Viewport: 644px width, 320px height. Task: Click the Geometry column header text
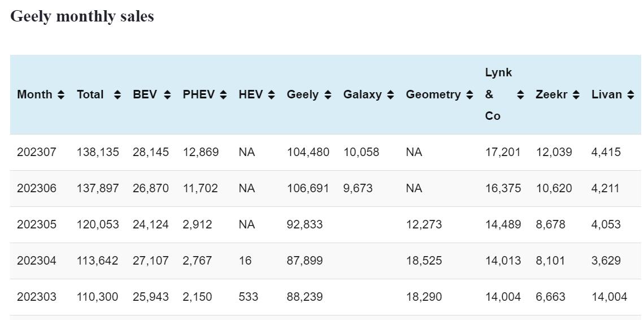click(433, 95)
